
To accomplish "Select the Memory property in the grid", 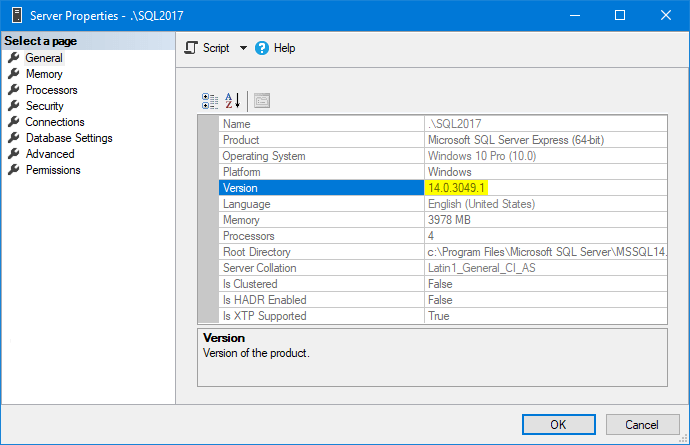I will (x=443, y=220).
